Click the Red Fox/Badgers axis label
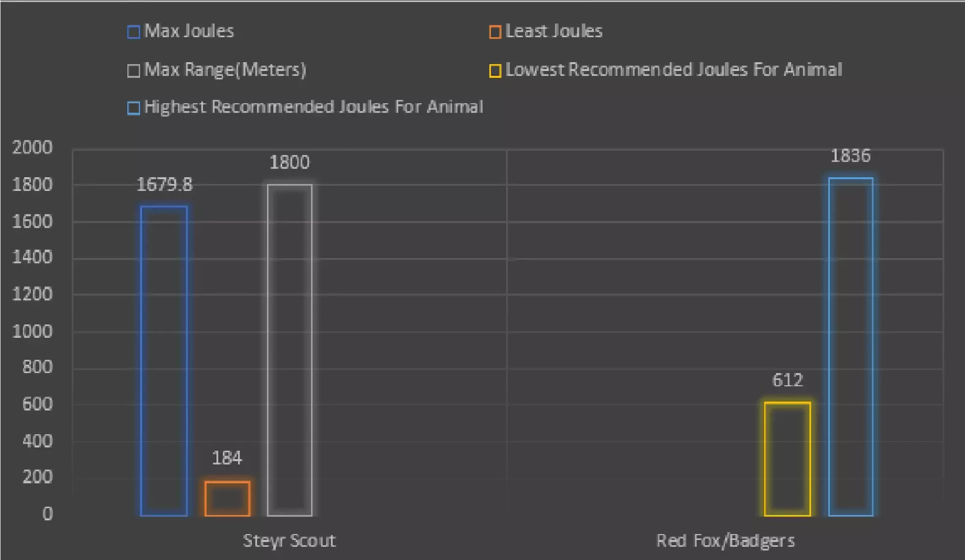The height and width of the screenshot is (560, 965). (x=725, y=541)
